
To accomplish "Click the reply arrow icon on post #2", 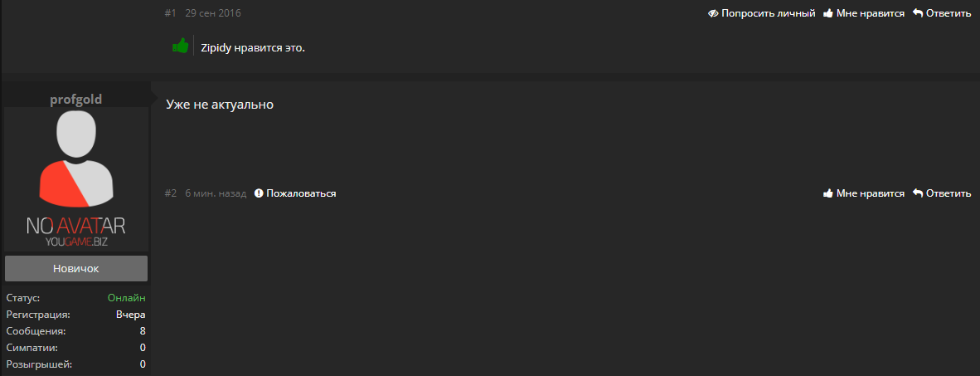I will tap(918, 193).
